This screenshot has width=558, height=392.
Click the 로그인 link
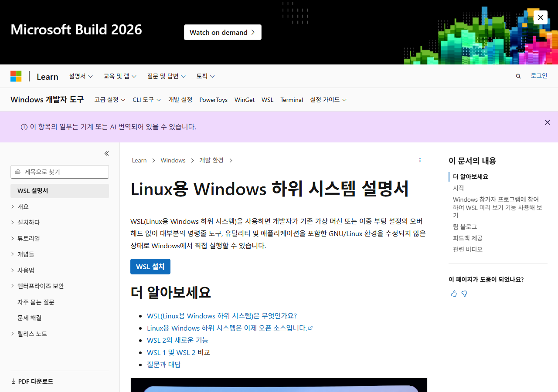539,76
